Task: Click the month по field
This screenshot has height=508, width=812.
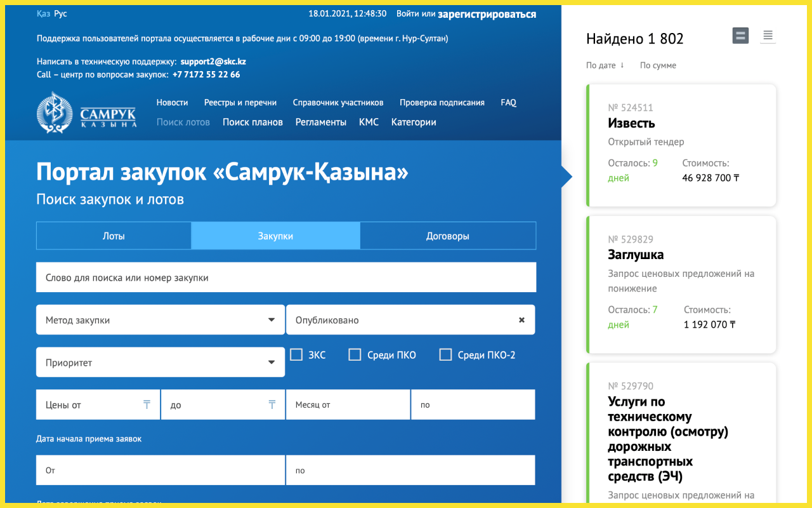Action: pyautogui.click(x=473, y=404)
